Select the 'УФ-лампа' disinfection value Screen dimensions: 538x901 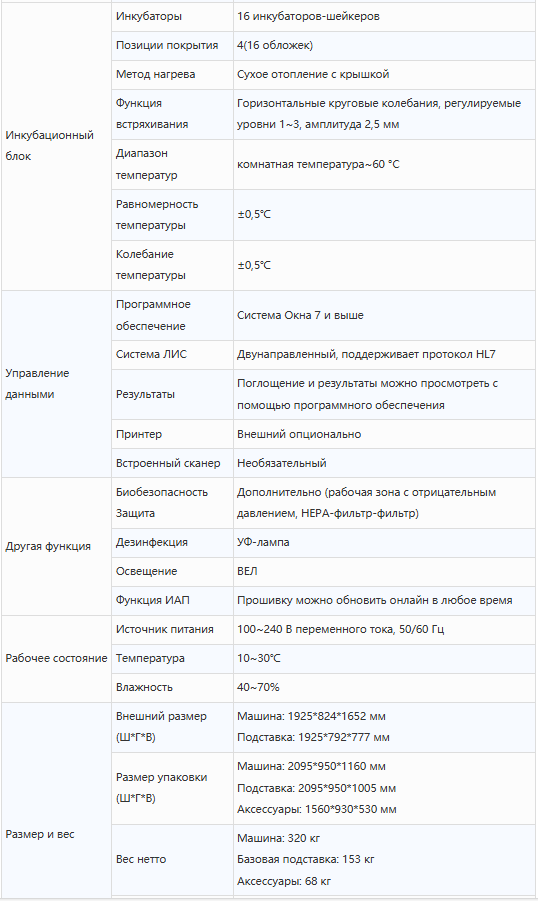(263, 542)
